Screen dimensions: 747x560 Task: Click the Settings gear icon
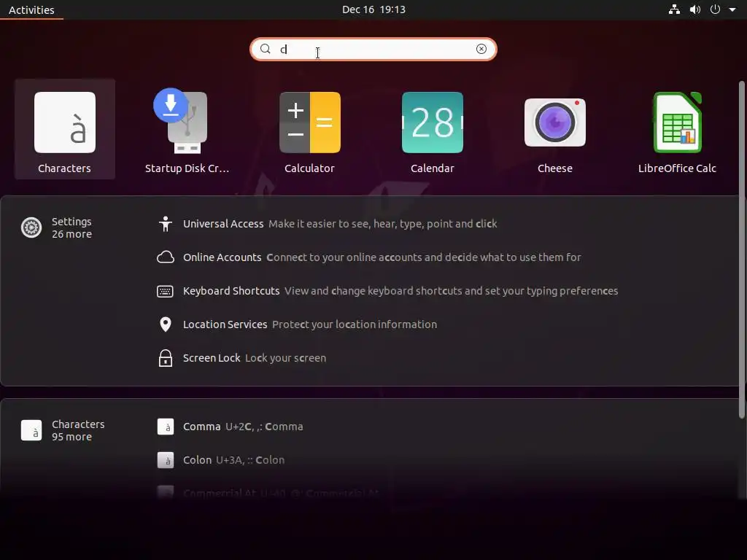click(x=31, y=227)
